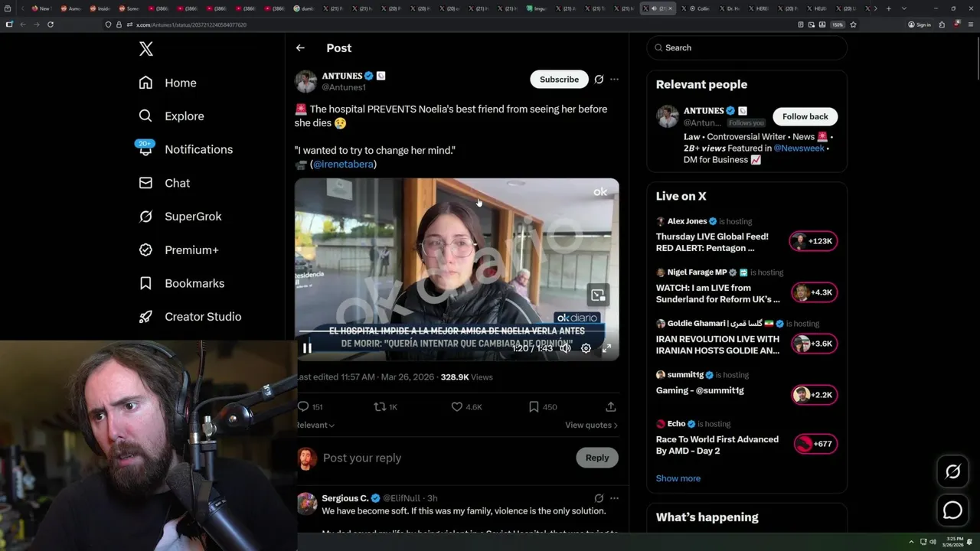The width and height of the screenshot is (980, 551).
Task: Click the Grok icon beside Subscribe
Action: 599,80
